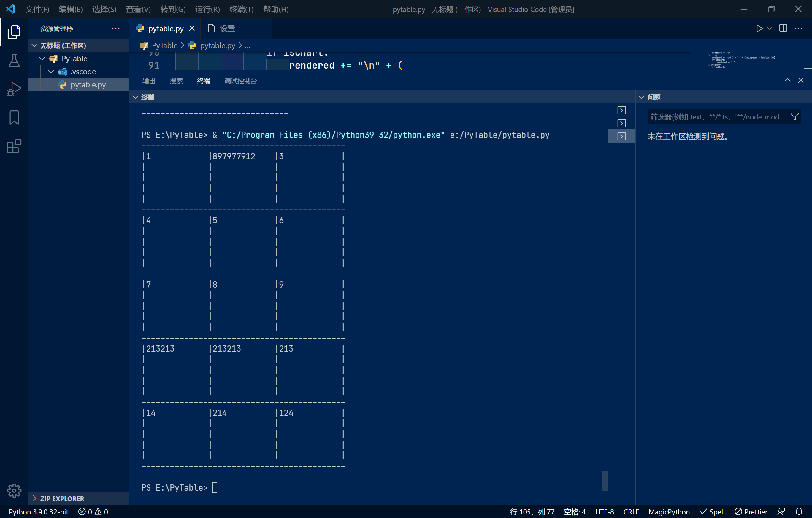Open the Extensions view
Screen dimensions: 812x518
(14, 146)
